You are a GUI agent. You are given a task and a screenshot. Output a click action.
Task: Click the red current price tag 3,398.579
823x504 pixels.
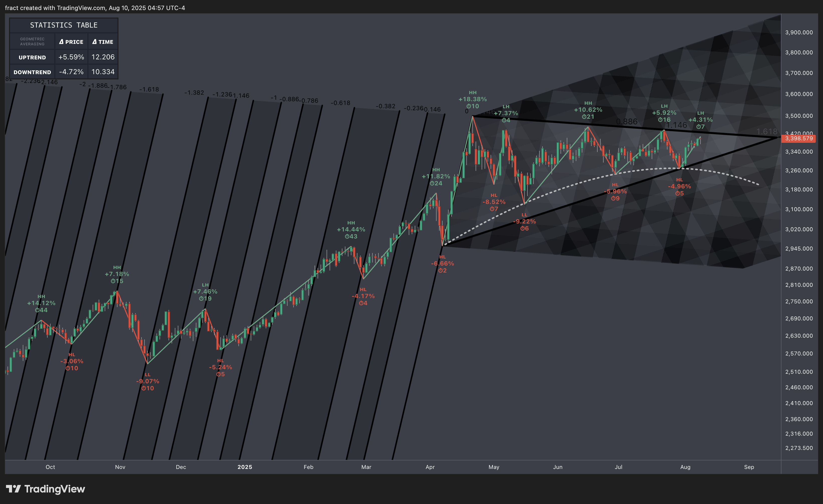tap(799, 139)
